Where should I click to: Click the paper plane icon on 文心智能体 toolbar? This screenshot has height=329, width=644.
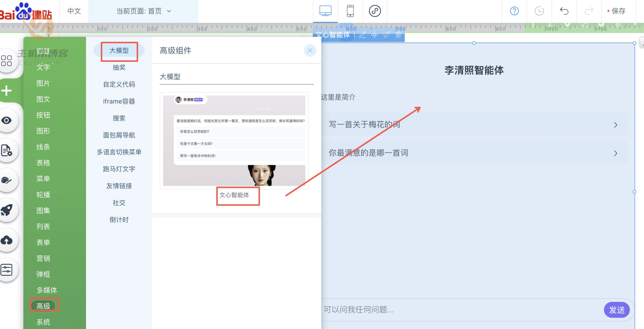point(386,35)
